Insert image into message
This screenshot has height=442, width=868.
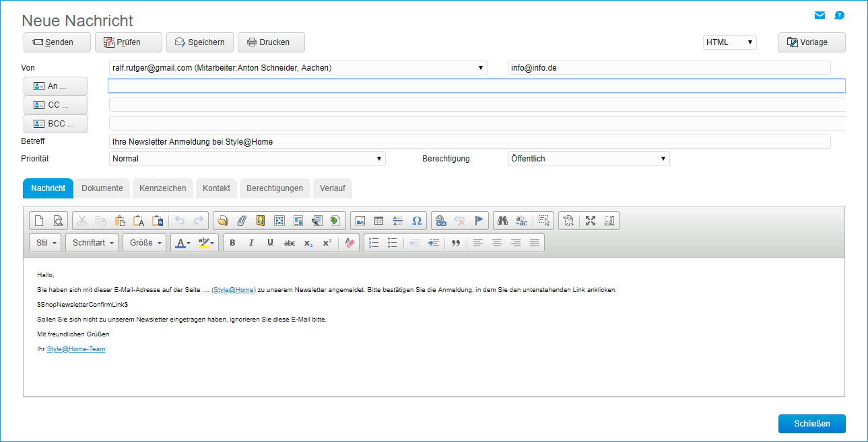[360, 221]
